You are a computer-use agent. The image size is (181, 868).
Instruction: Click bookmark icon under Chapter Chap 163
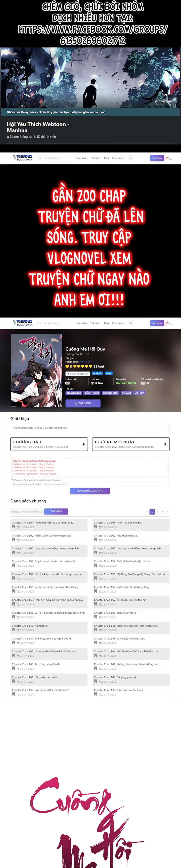point(95,527)
